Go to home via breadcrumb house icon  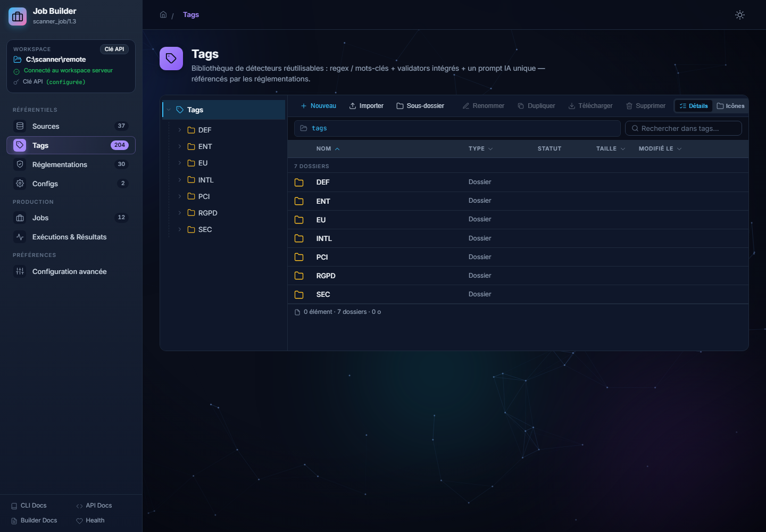point(163,14)
